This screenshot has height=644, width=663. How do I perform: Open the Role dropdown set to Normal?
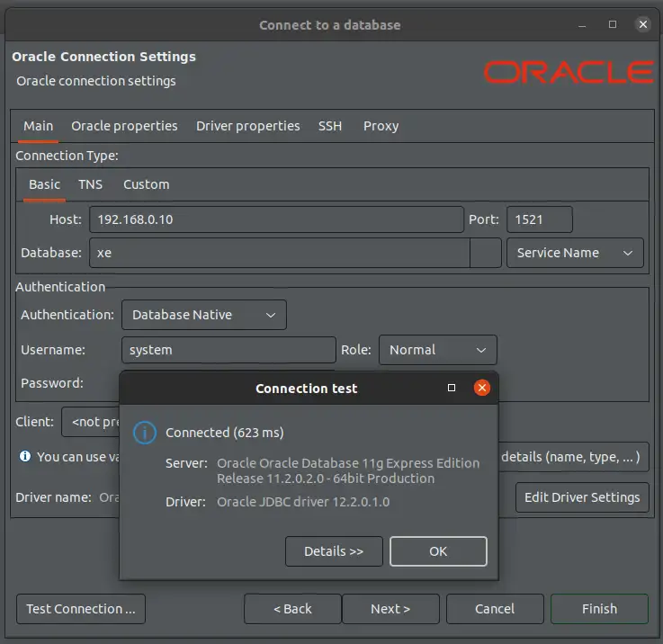pos(437,350)
